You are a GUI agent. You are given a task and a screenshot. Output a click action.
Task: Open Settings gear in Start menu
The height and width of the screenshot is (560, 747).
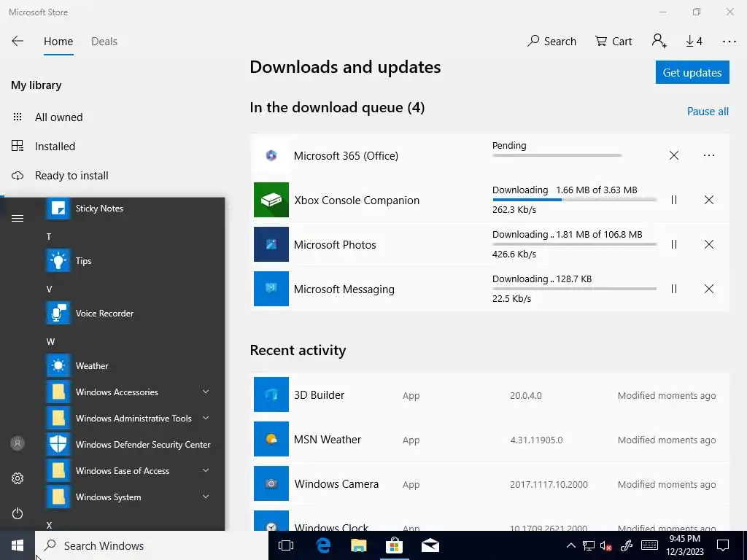pos(18,478)
